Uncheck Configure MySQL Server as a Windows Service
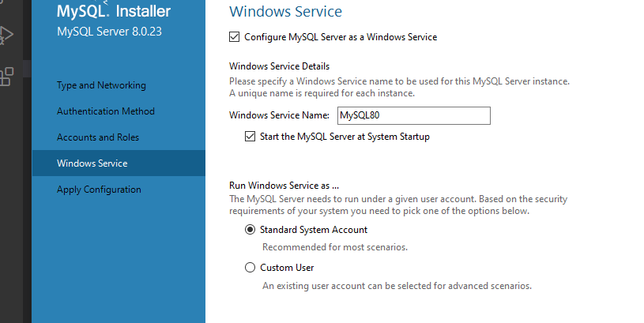The height and width of the screenshot is (323, 644). [234, 37]
